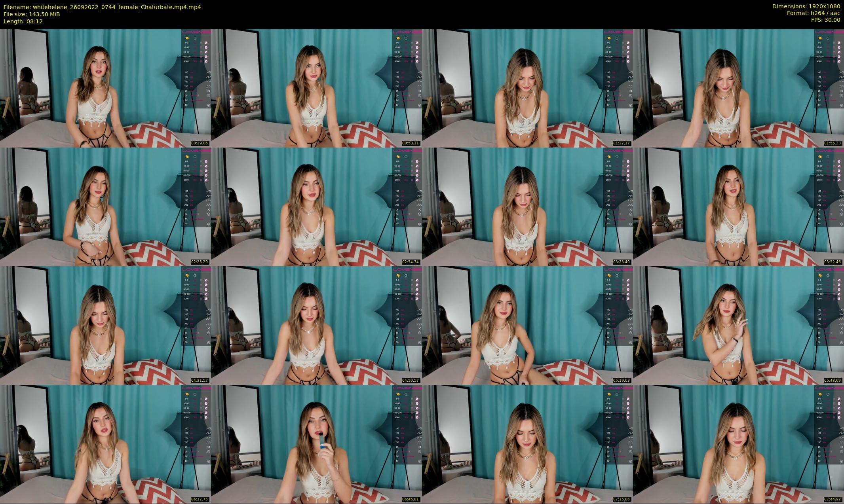Open the frame stamped 02:25.29
The width and height of the screenshot is (844, 504).
coord(105,207)
